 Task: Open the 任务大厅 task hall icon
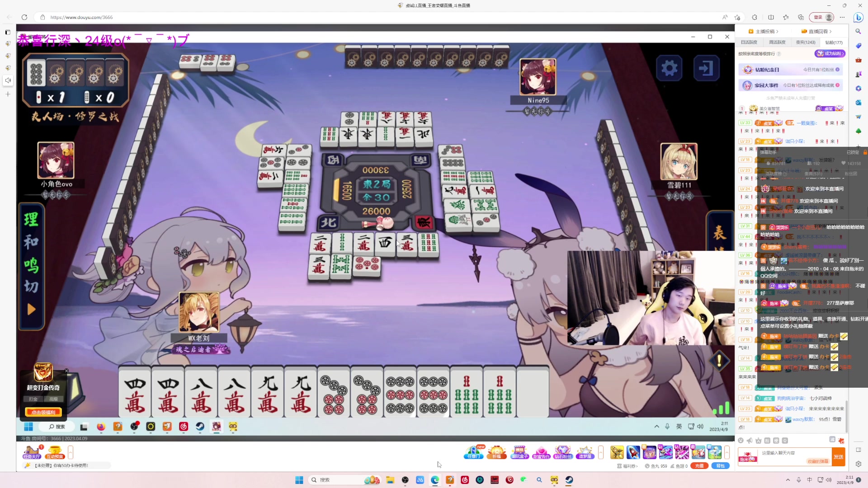pos(32,452)
